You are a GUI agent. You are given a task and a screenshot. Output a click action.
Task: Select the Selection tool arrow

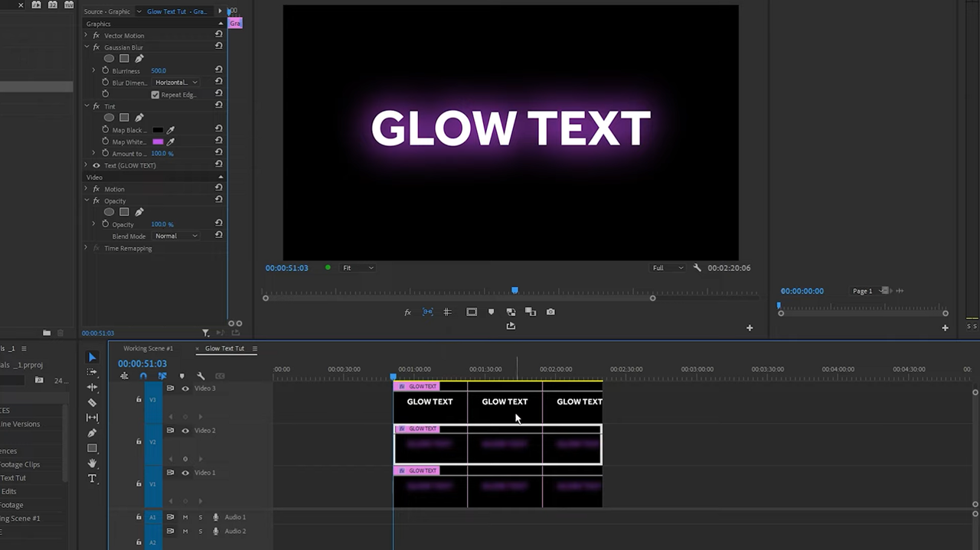92,357
